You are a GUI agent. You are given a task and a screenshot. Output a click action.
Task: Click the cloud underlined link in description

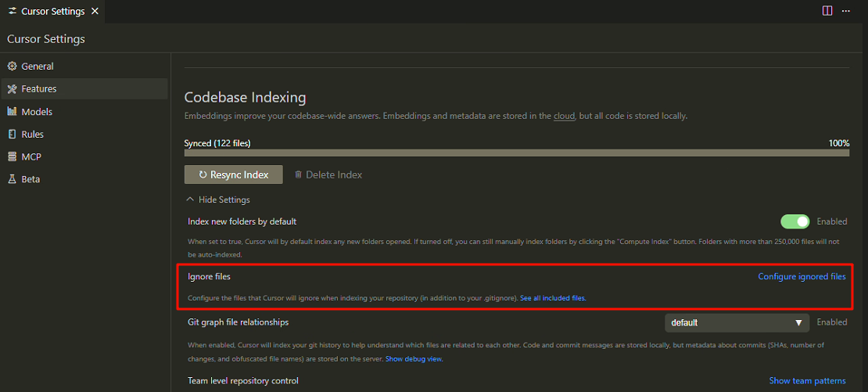pos(565,117)
